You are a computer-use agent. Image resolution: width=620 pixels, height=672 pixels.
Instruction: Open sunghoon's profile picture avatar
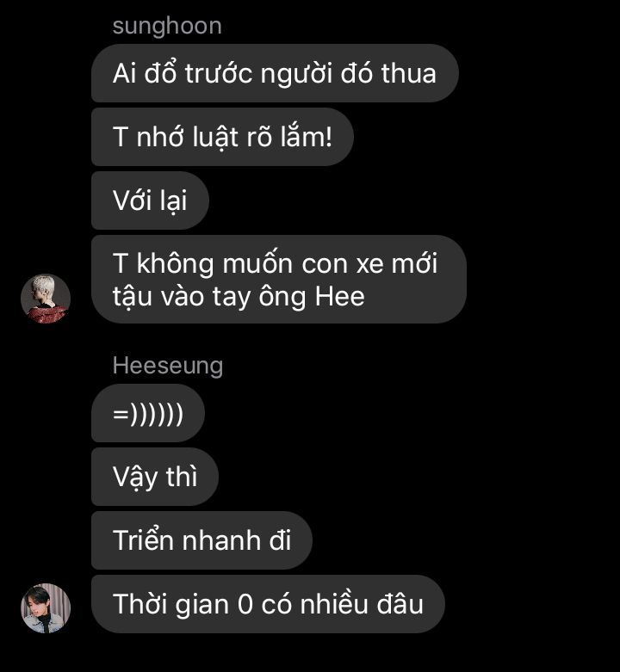46,299
